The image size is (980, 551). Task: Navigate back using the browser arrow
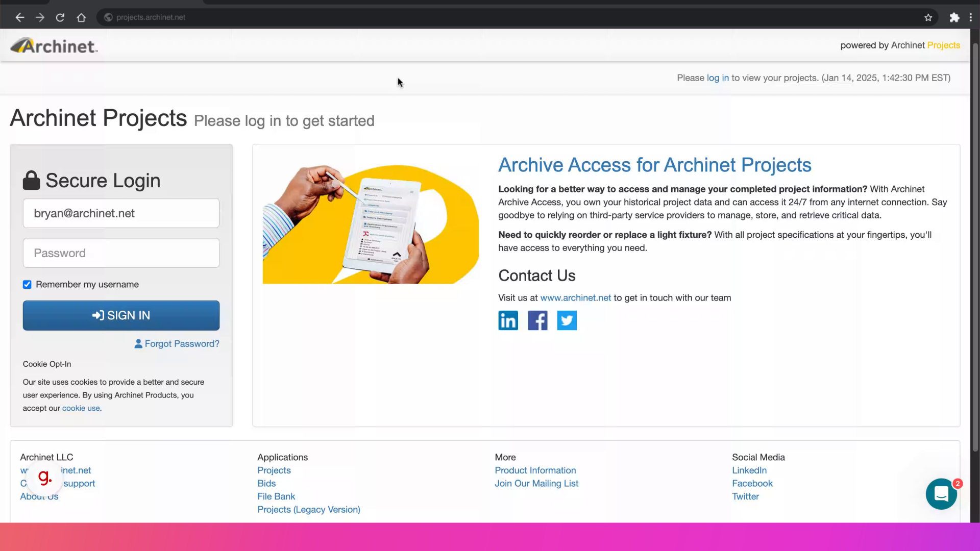(19, 17)
